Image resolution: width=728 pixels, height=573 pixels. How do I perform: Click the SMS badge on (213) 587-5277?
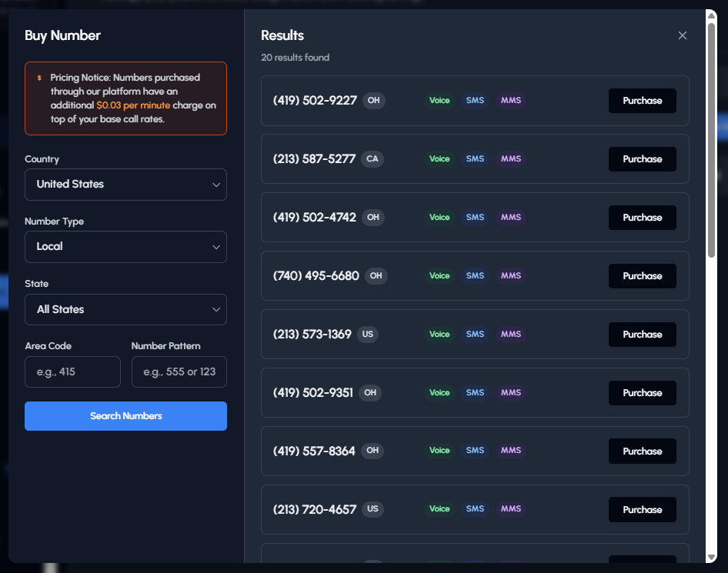475,159
